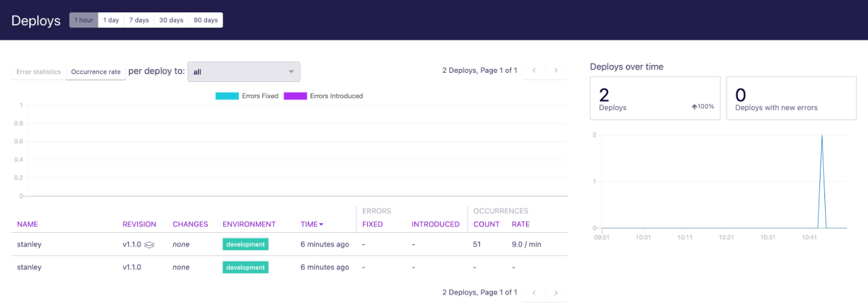The height and width of the screenshot is (305, 868).
Task: Go to previous page at bottom pagination
Action: pos(534,293)
